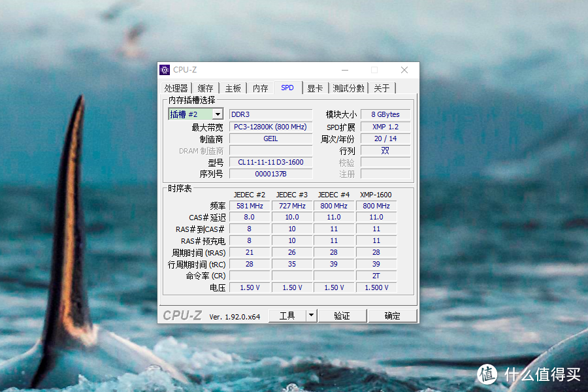Switch to the 測試分數 tab
This screenshot has width=588, height=392.
348,88
